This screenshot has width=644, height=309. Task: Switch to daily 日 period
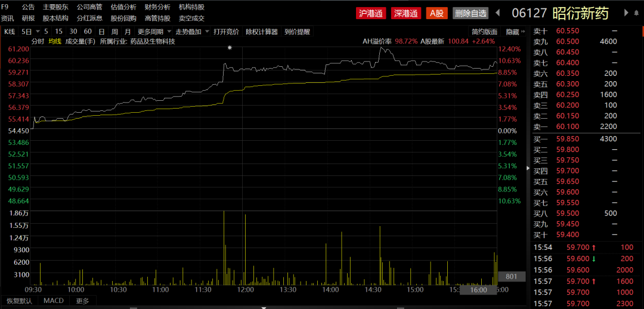pos(101,32)
